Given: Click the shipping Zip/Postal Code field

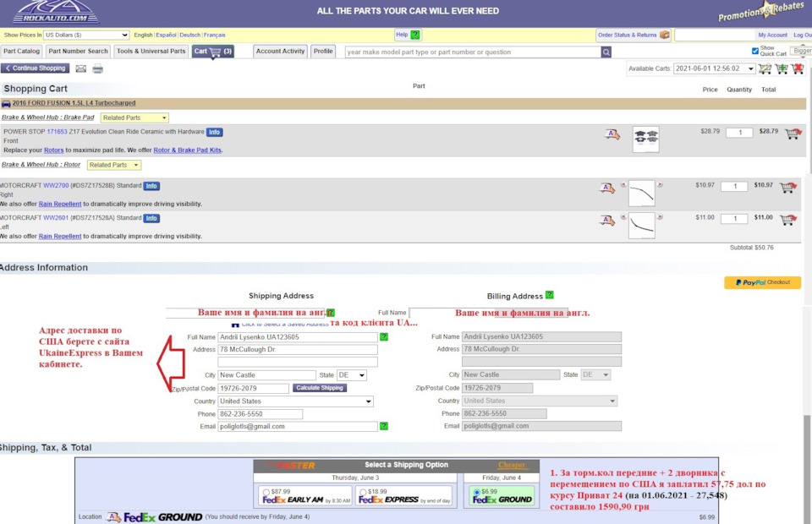Looking at the screenshot, I should click(253, 388).
